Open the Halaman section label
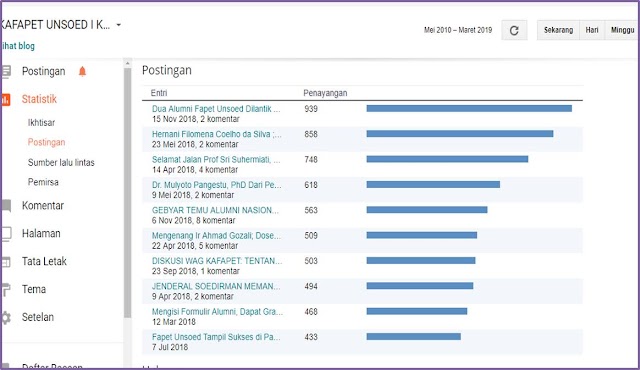 (x=41, y=233)
